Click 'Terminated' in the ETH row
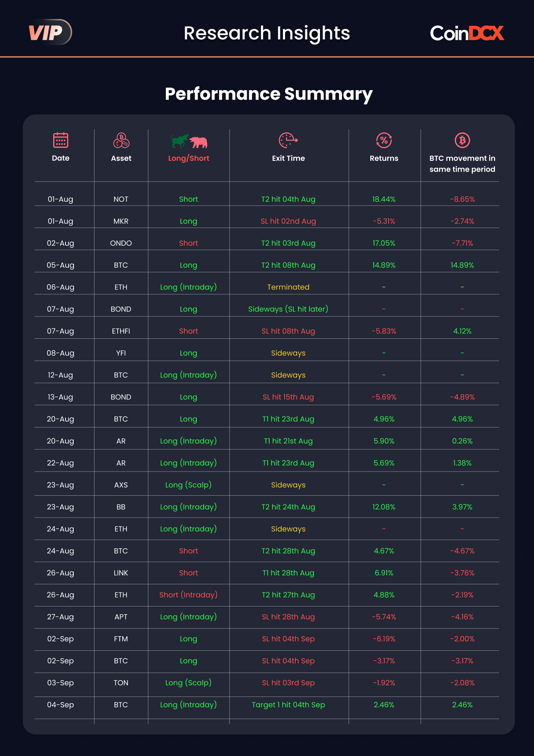Screen dimensions: 534x756 coord(289,287)
